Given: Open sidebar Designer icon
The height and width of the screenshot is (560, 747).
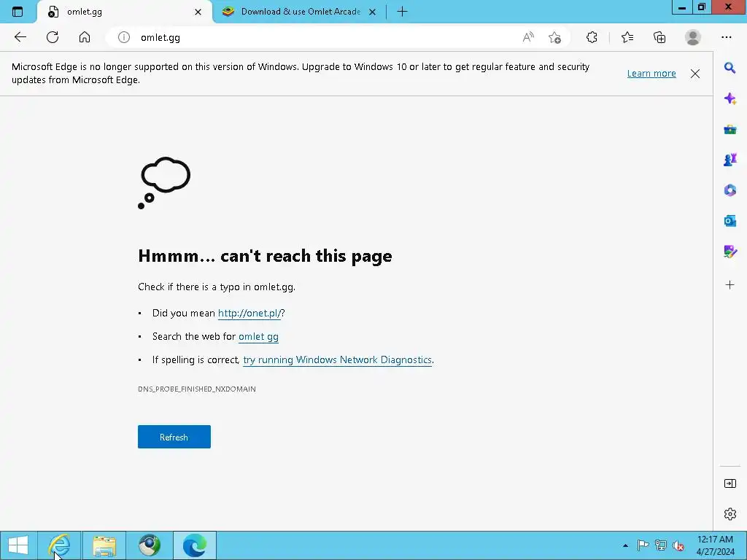Looking at the screenshot, I should pos(729,252).
